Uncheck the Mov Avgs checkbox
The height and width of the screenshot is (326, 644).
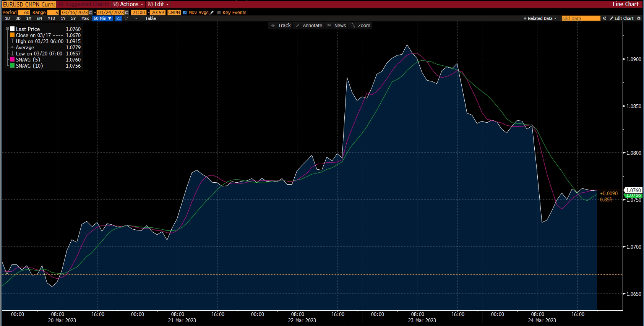[x=185, y=13]
